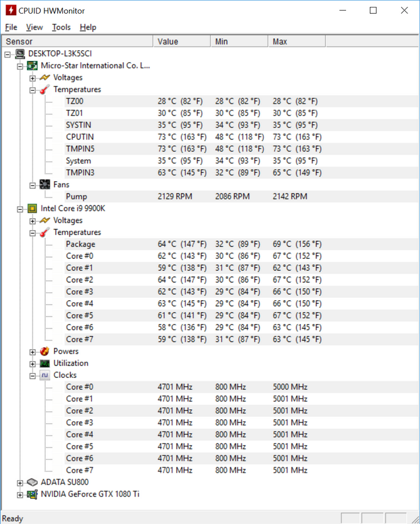The width and height of the screenshot is (420, 524).
Task: Open the Help menu
Action: (x=88, y=27)
